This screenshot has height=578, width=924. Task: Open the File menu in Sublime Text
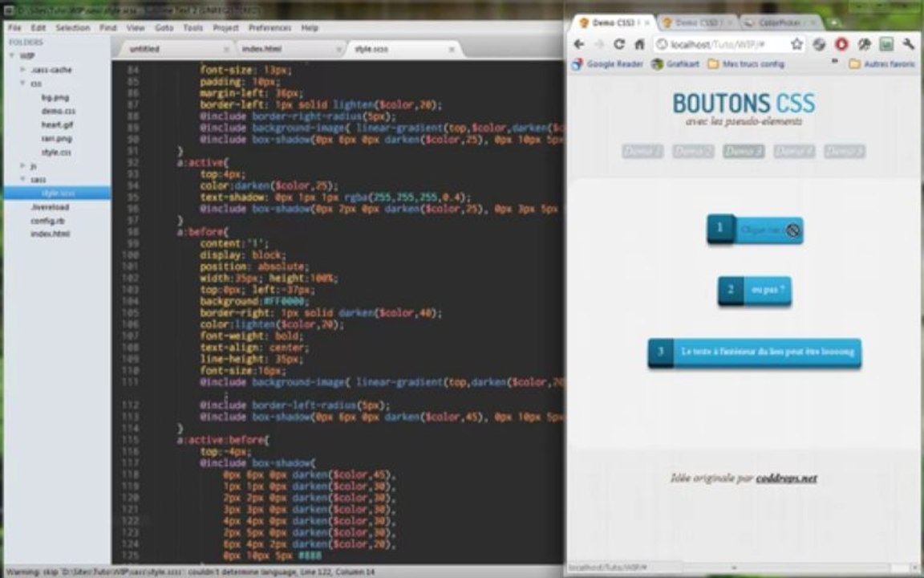[14, 28]
